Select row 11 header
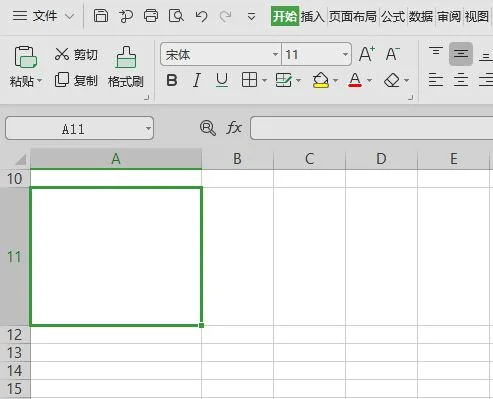The height and width of the screenshot is (399, 493). [x=15, y=257]
